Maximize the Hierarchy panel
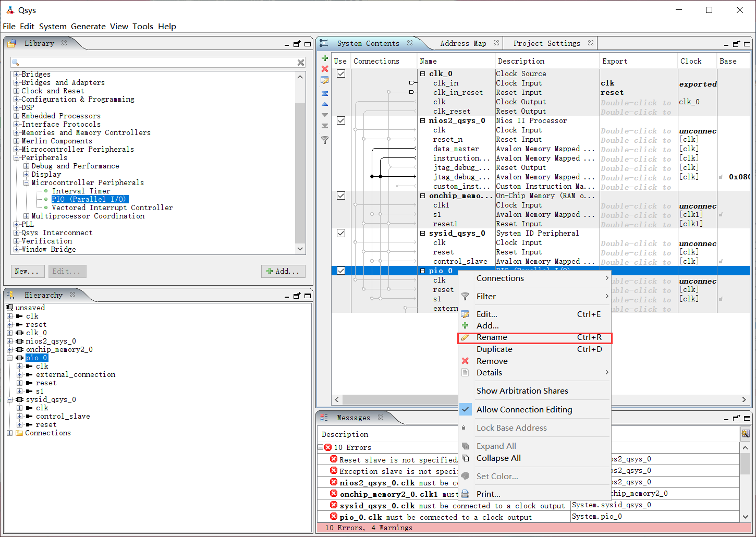756x537 pixels. point(308,296)
